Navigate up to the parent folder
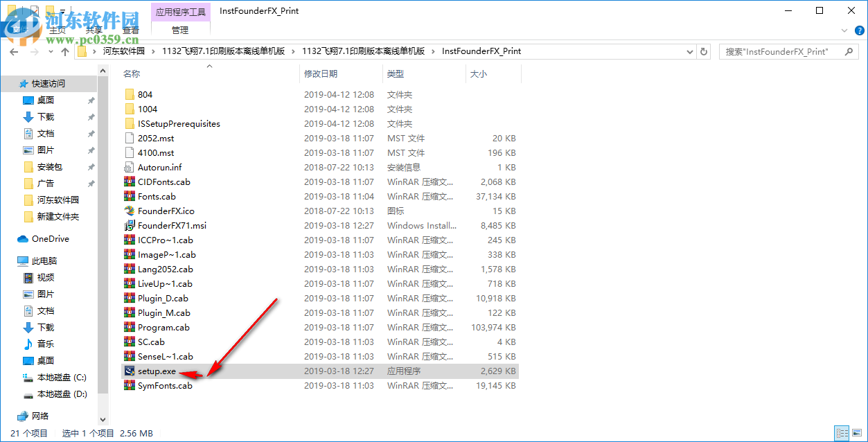The width and height of the screenshot is (868, 442). coord(65,51)
